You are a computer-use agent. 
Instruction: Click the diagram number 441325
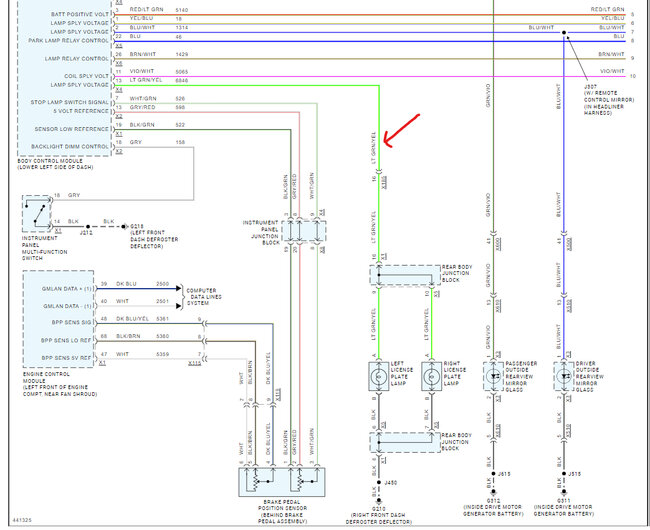point(22,520)
